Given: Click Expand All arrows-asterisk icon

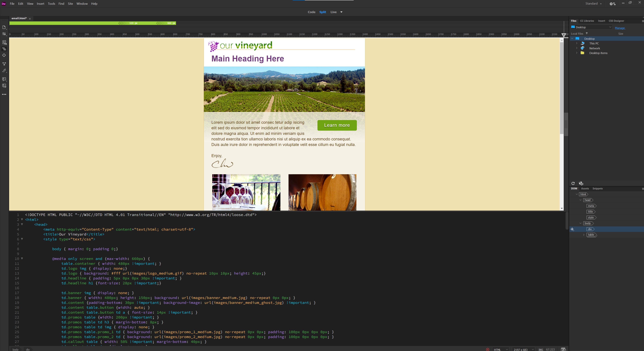Looking at the screenshot, I should [x=4, y=64].
